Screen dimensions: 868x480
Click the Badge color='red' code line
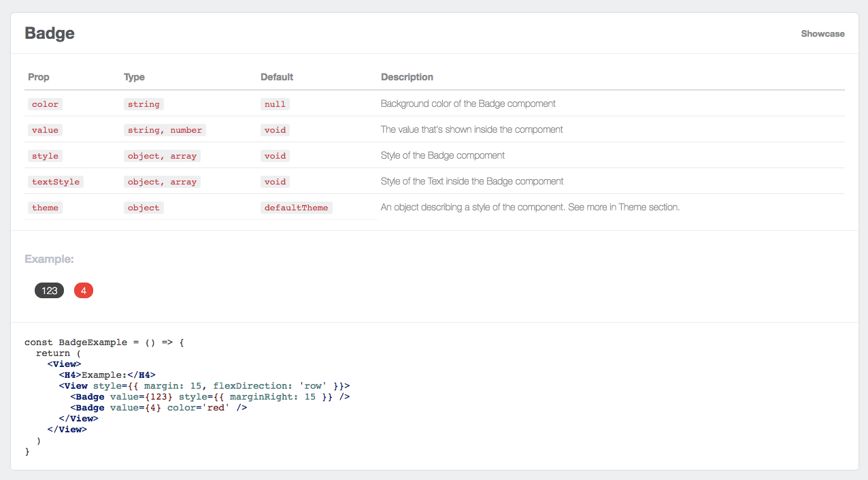coord(158,408)
